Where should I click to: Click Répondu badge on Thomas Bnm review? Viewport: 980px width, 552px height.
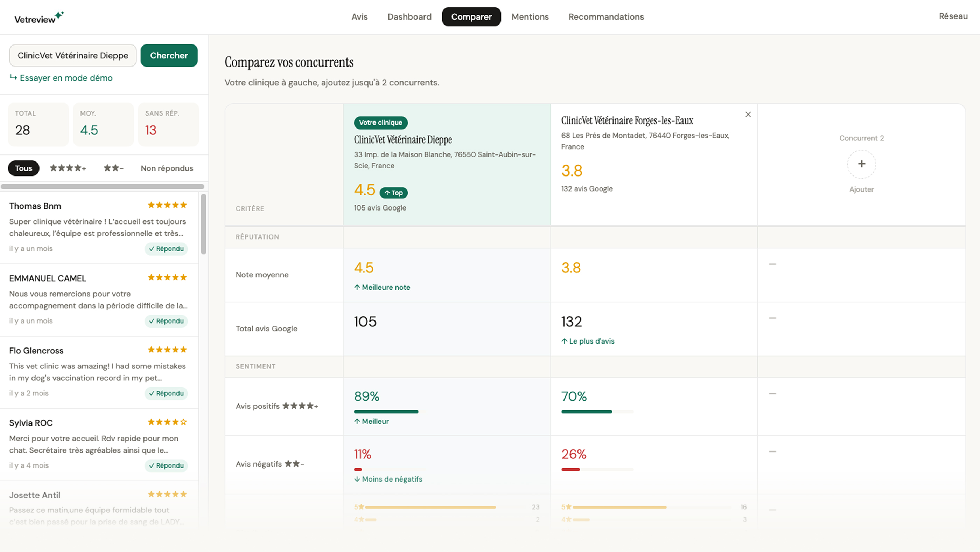coord(166,249)
